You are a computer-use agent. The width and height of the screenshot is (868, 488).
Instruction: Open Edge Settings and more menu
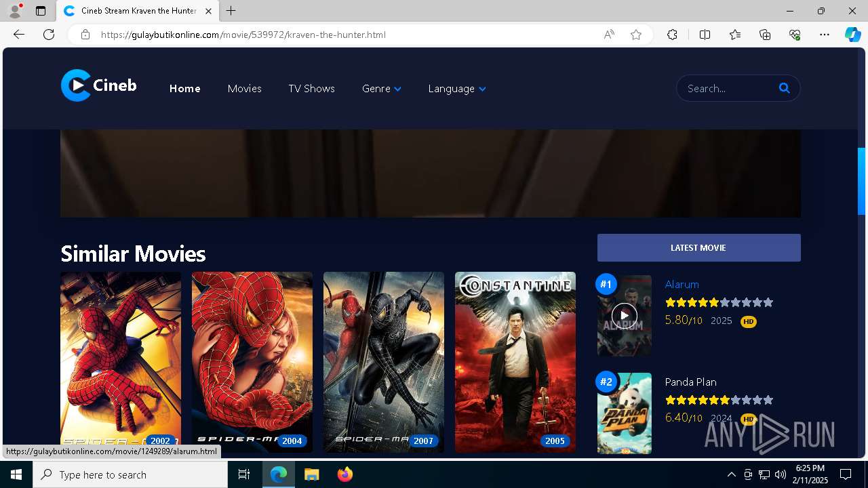tap(825, 35)
